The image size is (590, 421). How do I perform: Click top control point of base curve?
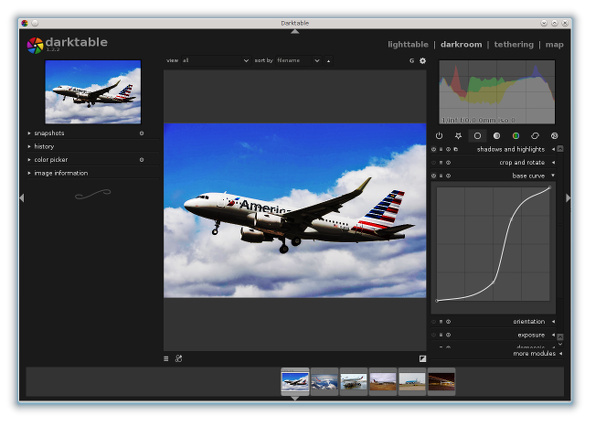[x=549, y=188]
